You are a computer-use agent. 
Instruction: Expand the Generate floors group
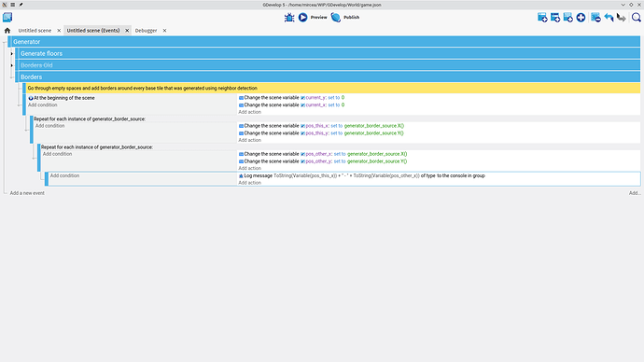point(12,53)
